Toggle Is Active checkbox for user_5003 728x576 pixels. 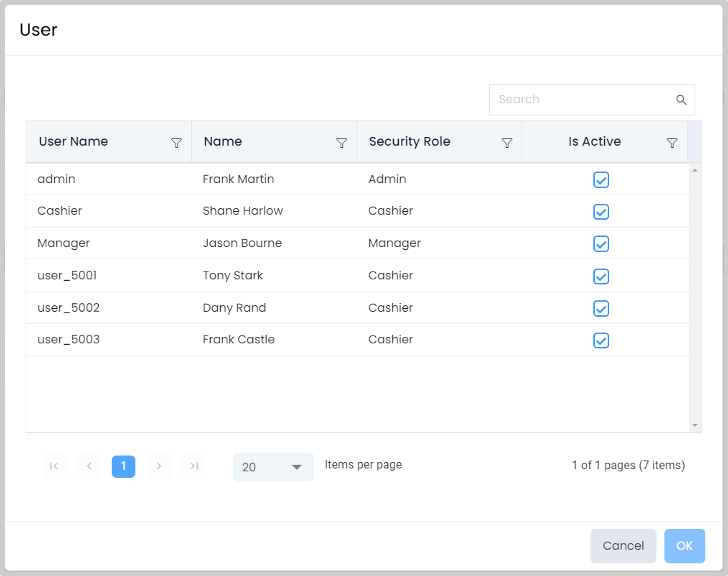(x=601, y=340)
